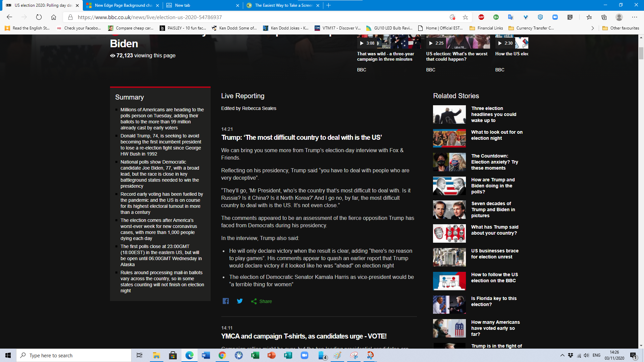This screenshot has width=644, height=362.
Task: Open Microsoft Store from the taskbar
Action: tap(173, 355)
